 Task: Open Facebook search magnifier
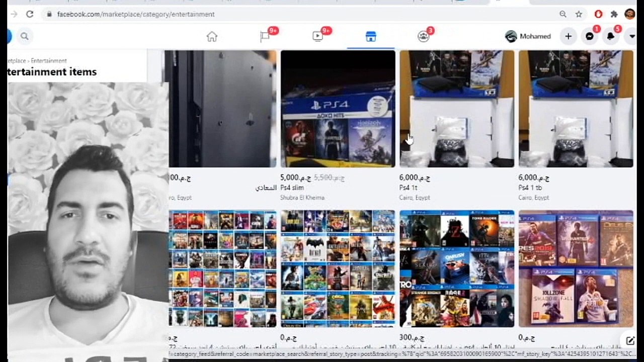click(x=25, y=36)
